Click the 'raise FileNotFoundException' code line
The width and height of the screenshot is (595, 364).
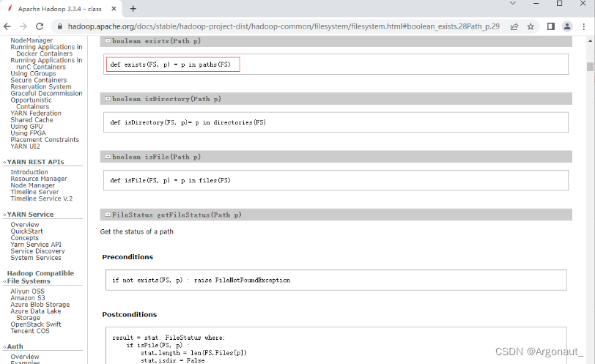(x=242, y=281)
